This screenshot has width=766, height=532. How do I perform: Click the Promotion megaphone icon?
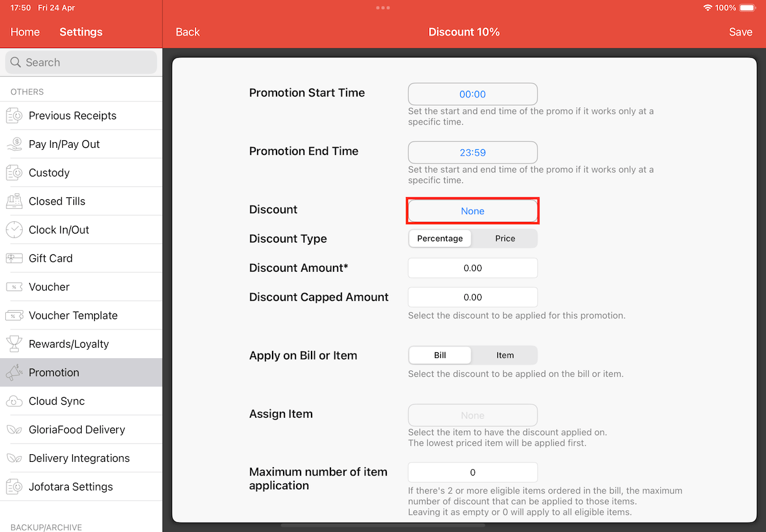[14, 372]
